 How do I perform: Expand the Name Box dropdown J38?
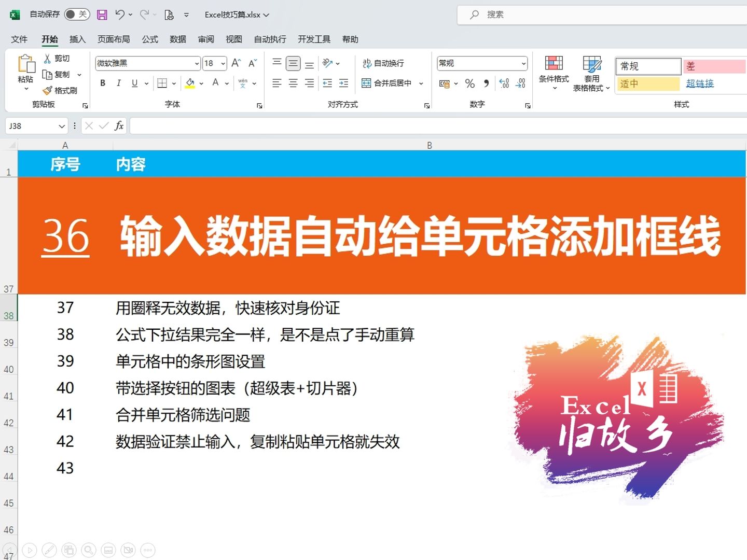62,126
